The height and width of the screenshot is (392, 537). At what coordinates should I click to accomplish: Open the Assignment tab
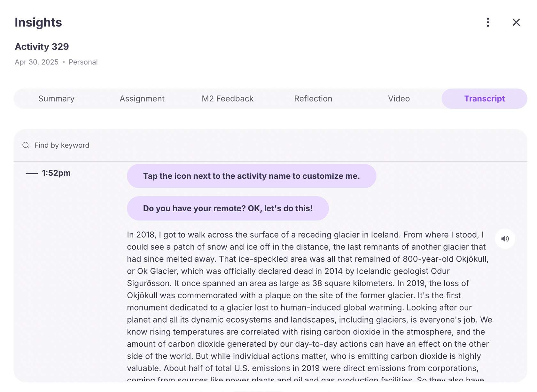(x=142, y=99)
